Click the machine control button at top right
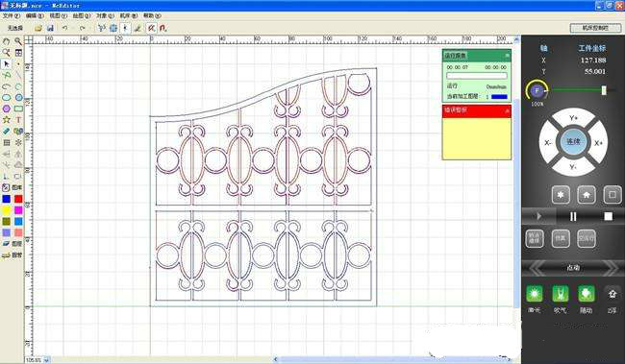 pos(595,28)
